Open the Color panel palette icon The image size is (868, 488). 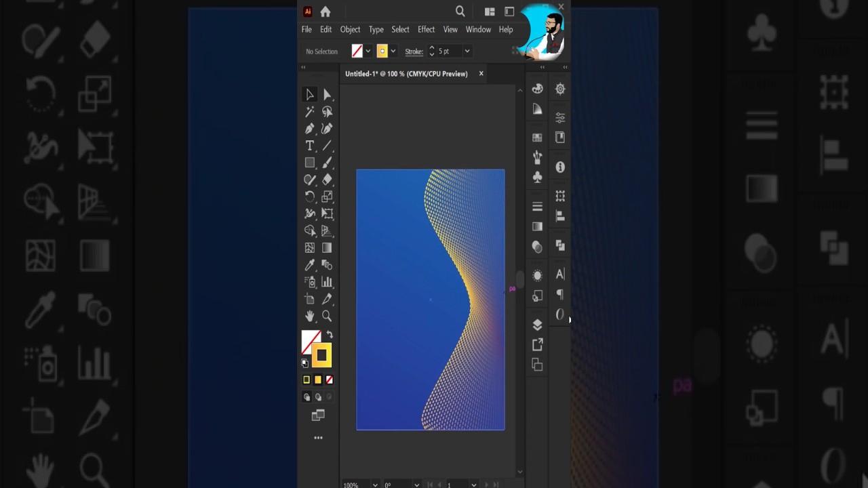tap(538, 89)
